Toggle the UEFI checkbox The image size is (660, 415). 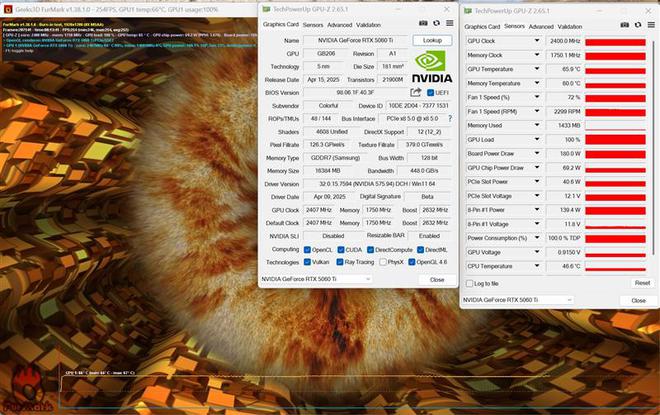point(430,92)
